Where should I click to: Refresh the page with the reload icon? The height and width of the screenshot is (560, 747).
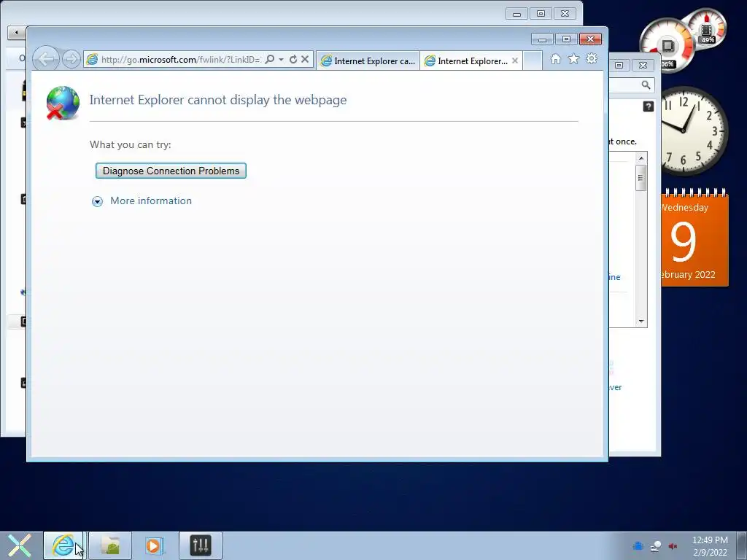coord(293,60)
